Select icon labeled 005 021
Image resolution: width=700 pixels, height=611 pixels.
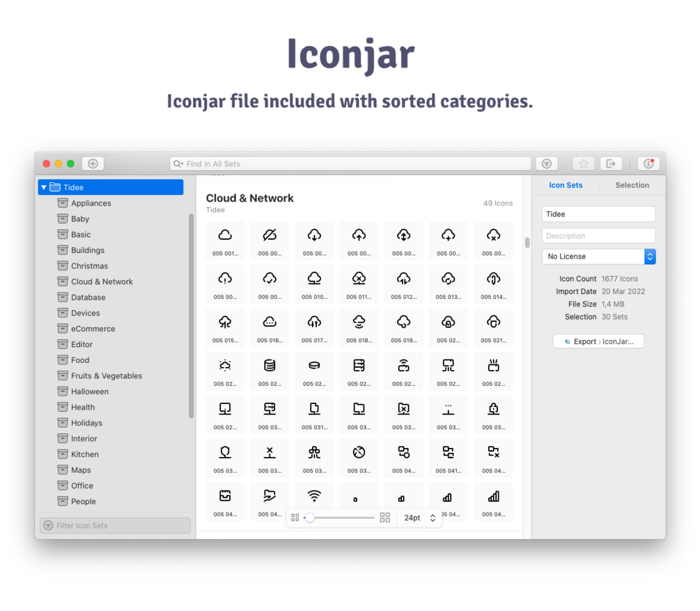point(493,327)
